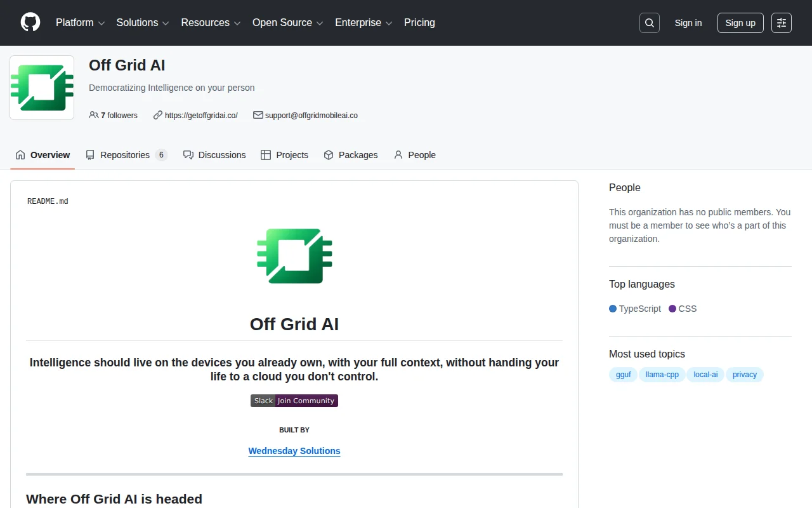Click the TypeScript blue language dot

(x=613, y=309)
